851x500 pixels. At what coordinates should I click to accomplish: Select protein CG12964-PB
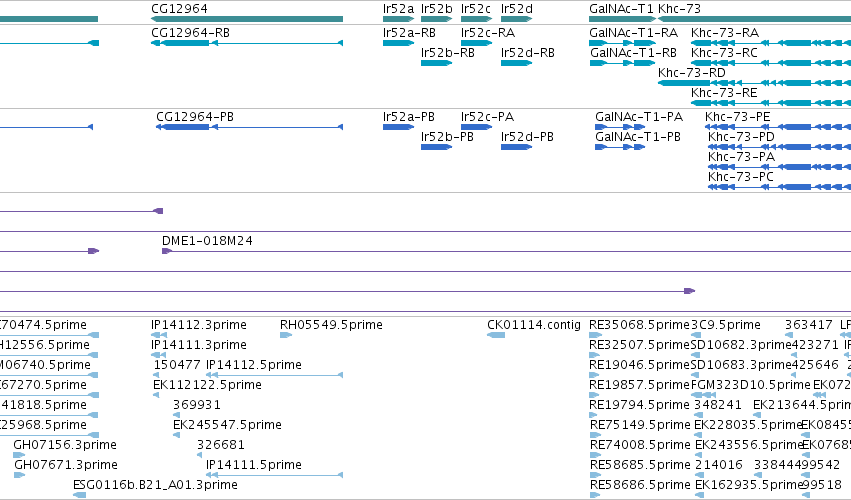195,117
